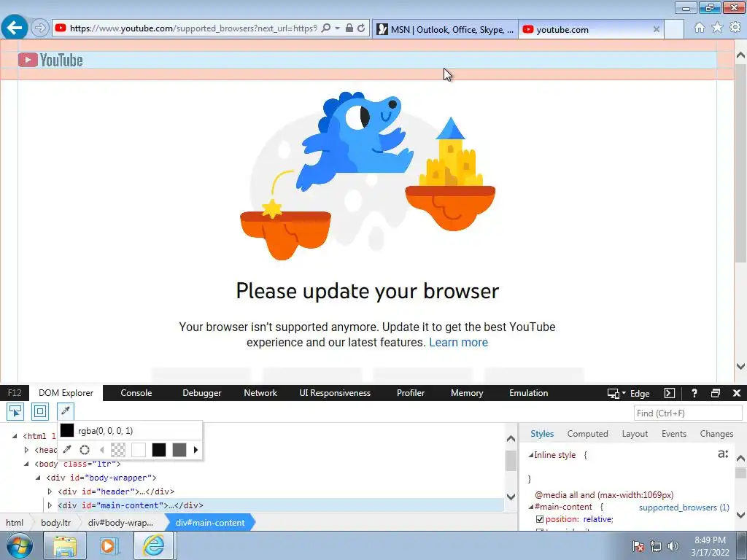This screenshot has width=747, height=560.
Task: Close the youtube.com browser tab
Action: pyautogui.click(x=656, y=29)
